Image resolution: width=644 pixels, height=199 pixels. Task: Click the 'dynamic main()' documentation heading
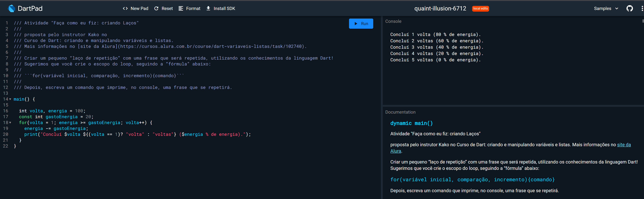(411, 123)
